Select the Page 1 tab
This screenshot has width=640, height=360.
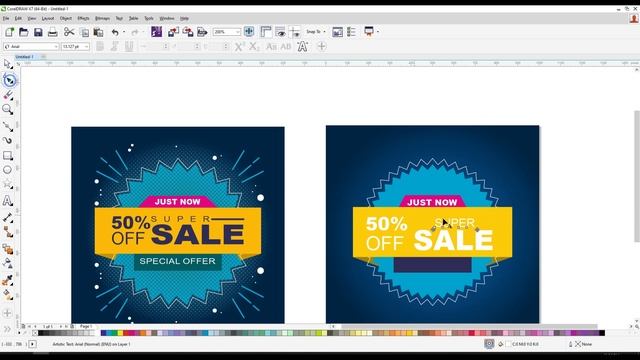point(86,327)
